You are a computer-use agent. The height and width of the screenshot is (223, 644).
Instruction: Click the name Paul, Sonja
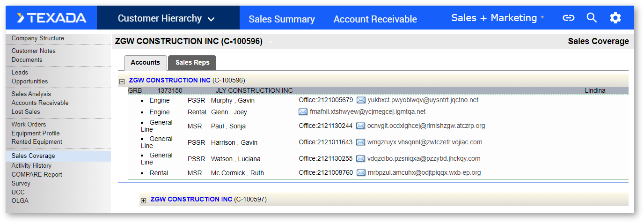228,126
